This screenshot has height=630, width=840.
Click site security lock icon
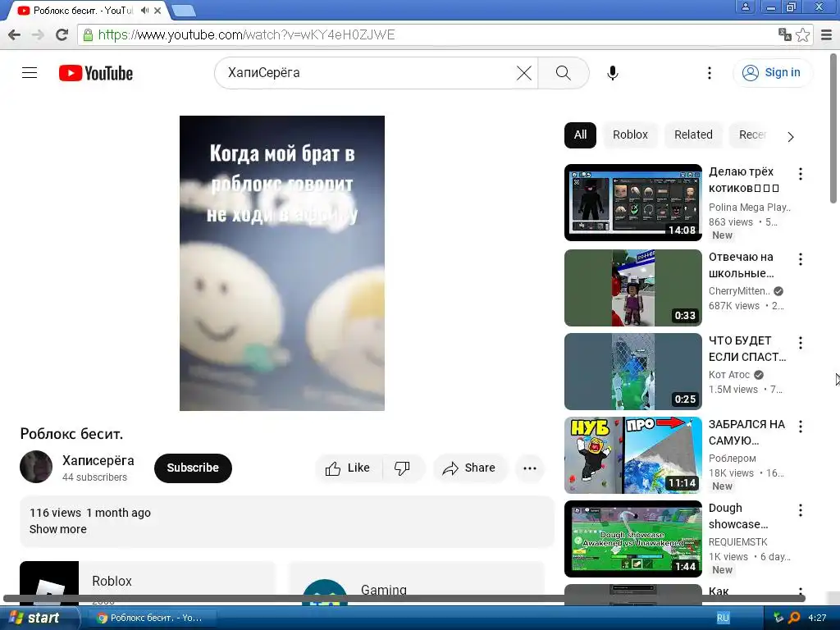click(88, 34)
